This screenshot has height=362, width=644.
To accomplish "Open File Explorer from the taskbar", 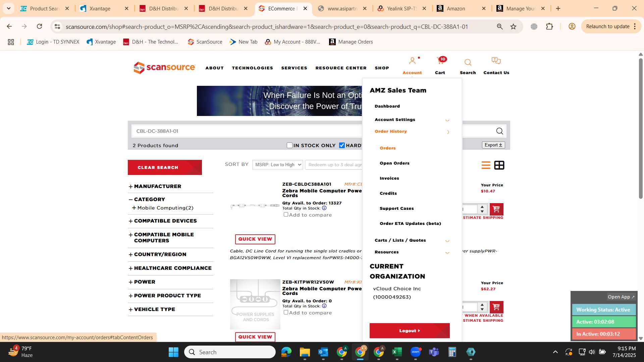I will click(x=305, y=352).
